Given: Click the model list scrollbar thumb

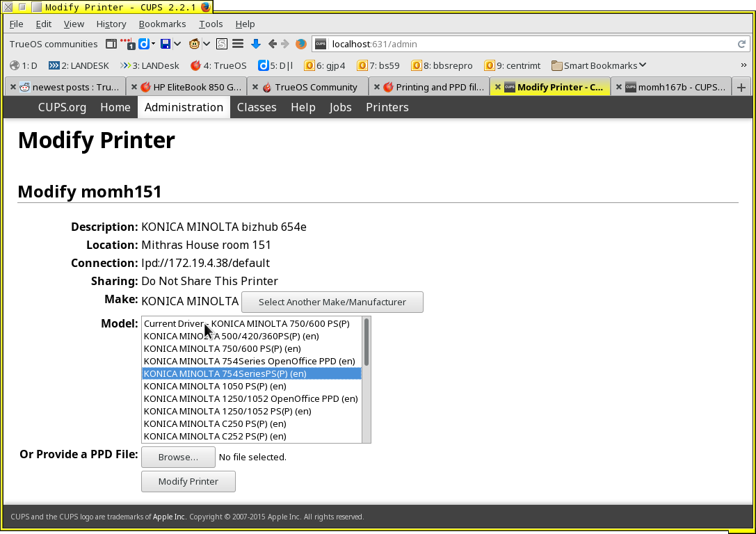Looking at the screenshot, I should coord(367,341).
